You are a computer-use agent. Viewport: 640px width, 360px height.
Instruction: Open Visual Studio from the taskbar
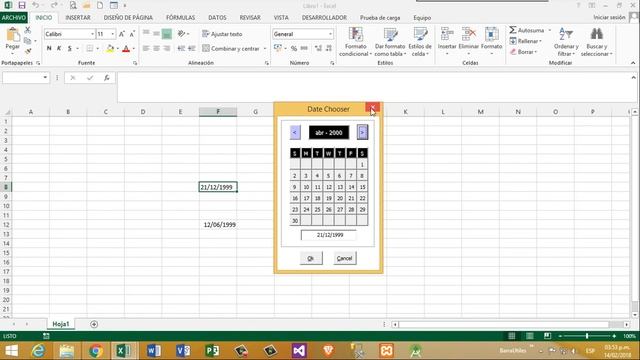pyautogui.click(x=299, y=351)
